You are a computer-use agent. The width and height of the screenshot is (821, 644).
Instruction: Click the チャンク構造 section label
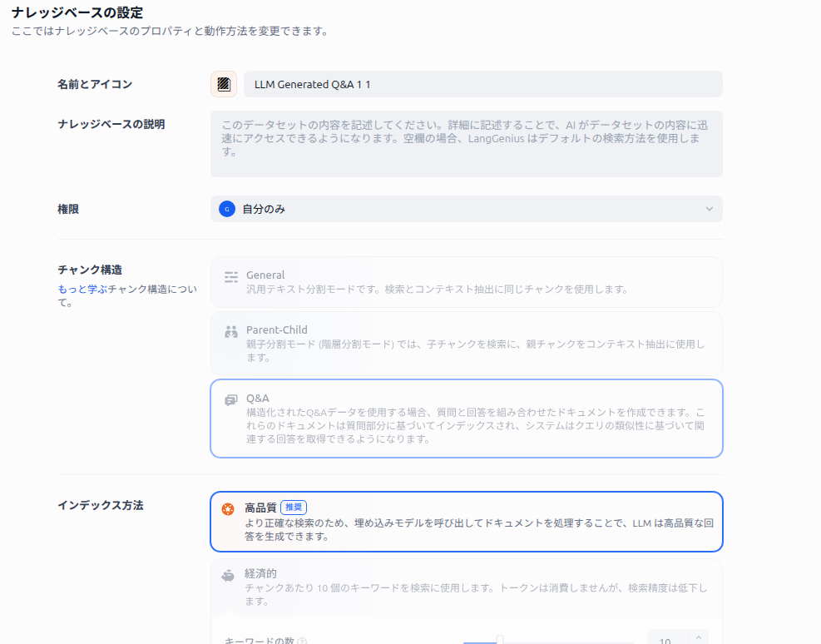tap(90, 270)
